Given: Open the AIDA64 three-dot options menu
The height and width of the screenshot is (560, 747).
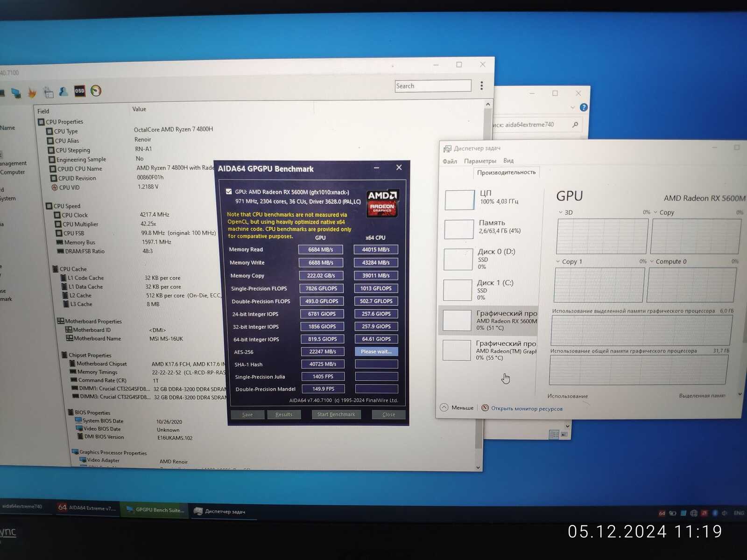Looking at the screenshot, I should coord(482,85).
